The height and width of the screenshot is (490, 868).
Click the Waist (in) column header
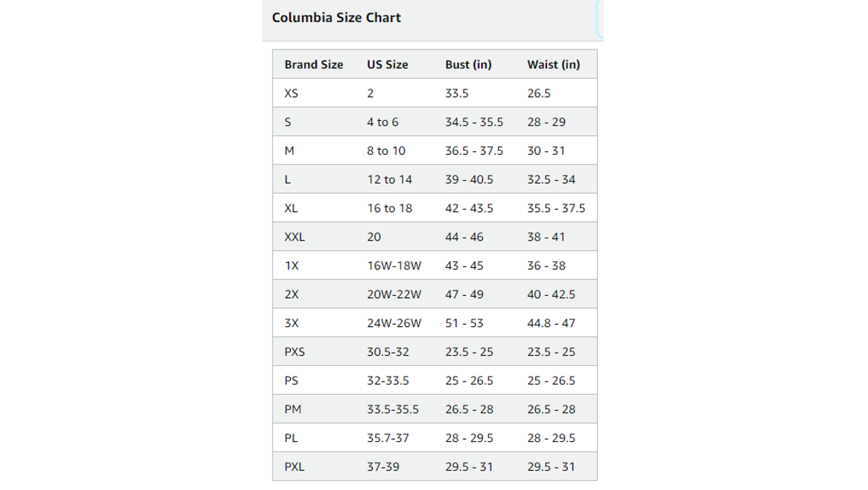click(x=554, y=65)
